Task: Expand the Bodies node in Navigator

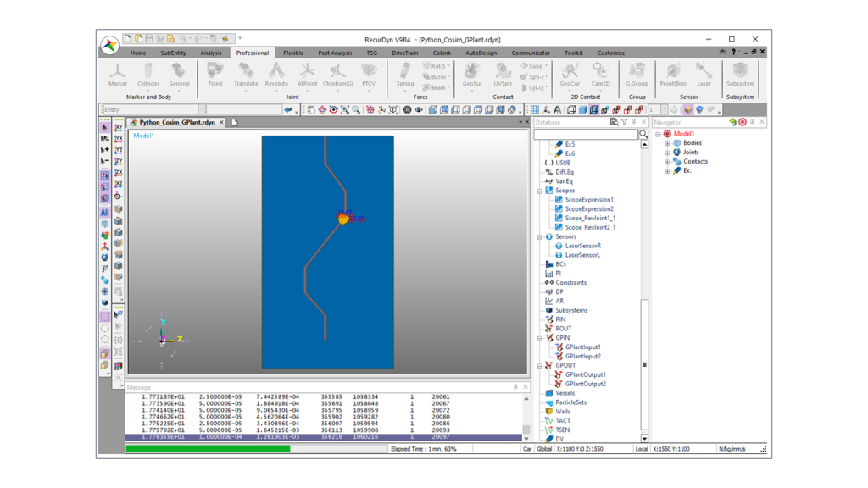Action: (667, 143)
